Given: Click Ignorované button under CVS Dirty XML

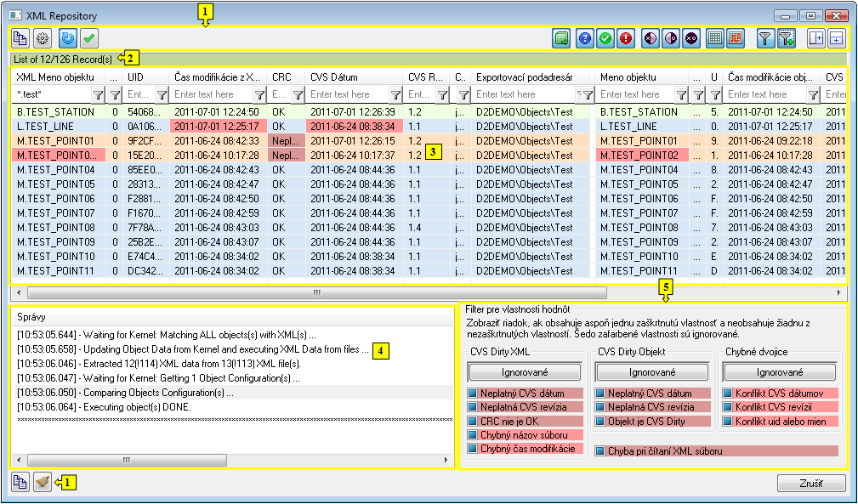Looking at the screenshot, I should (x=523, y=372).
